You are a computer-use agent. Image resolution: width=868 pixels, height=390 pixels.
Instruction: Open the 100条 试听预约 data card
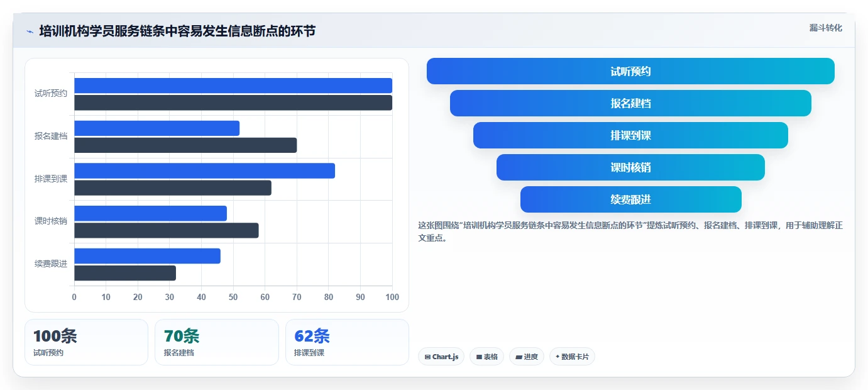coord(86,342)
